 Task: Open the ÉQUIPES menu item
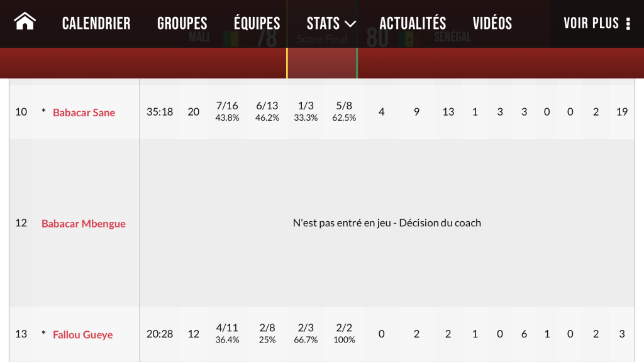257,23
